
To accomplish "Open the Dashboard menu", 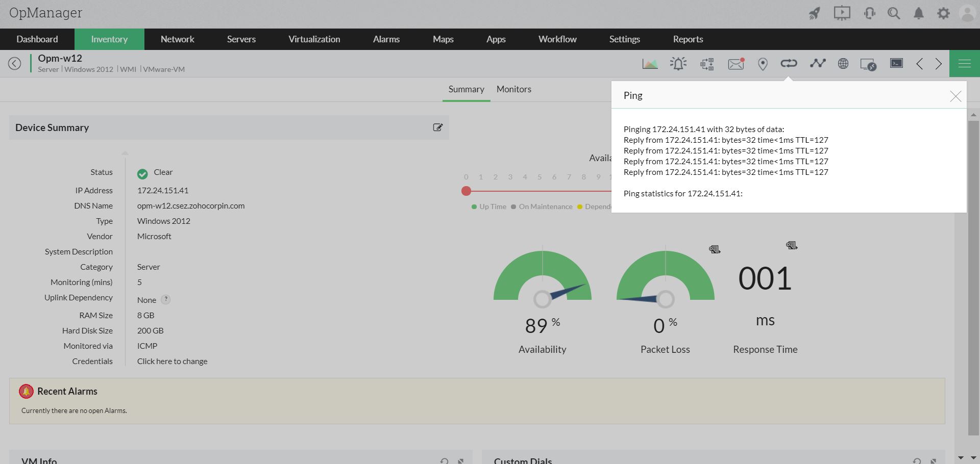I will pyautogui.click(x=37, y=39).
